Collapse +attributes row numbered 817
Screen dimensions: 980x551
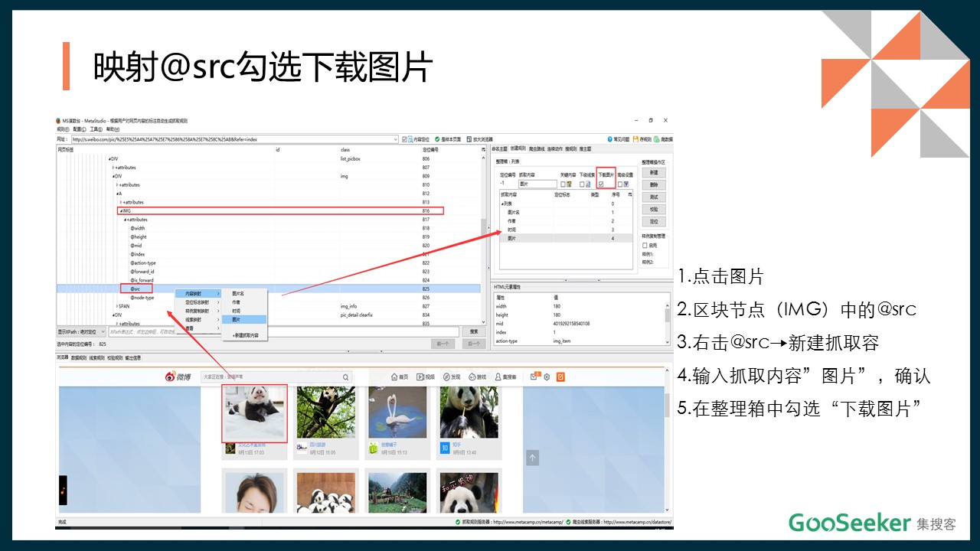tap(126, 219)
